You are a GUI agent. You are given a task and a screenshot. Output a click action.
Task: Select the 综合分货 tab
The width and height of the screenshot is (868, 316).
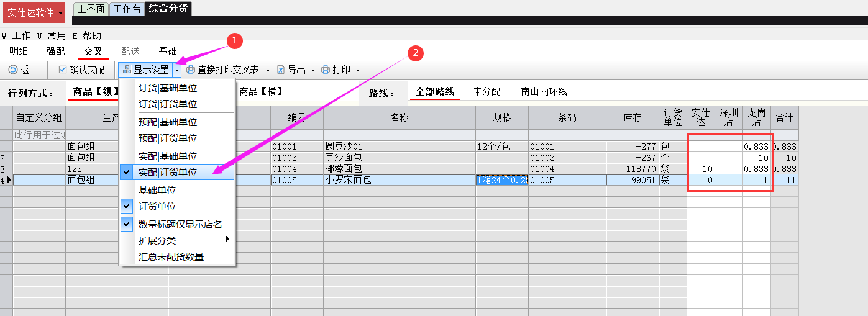click(168, 9)
